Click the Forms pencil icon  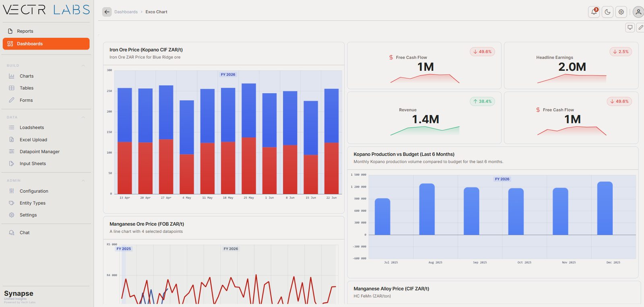point(12,100)
